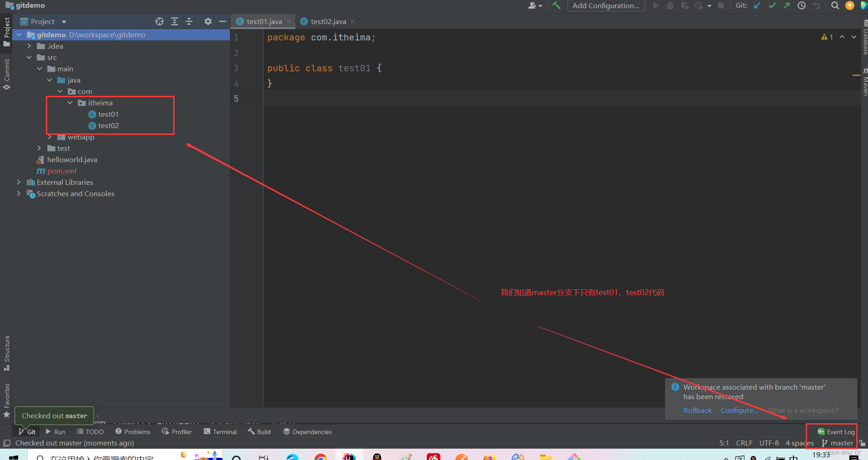Switch to the test01.java editor tab
This screenshot has height=460, width=868.
point(264,21)
